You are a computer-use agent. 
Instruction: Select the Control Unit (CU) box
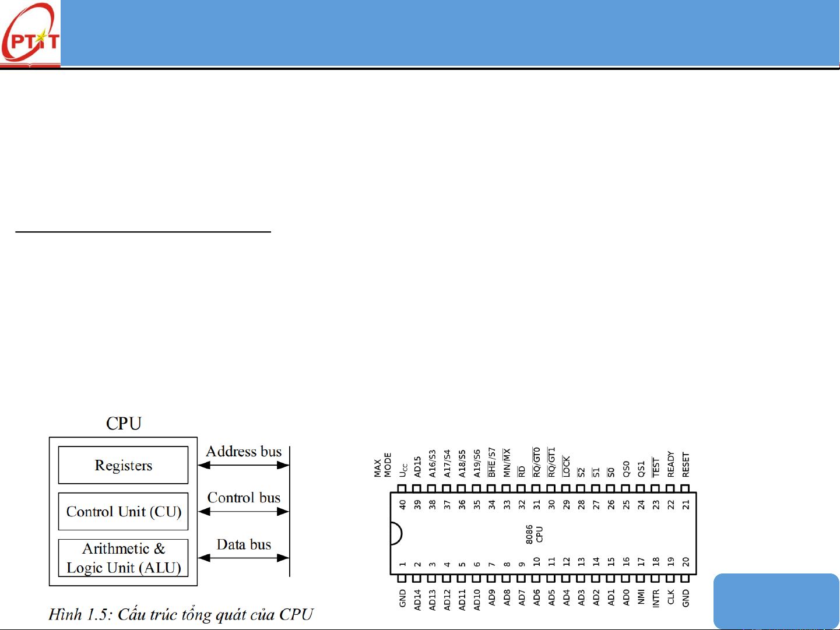[x=123, y=512]
